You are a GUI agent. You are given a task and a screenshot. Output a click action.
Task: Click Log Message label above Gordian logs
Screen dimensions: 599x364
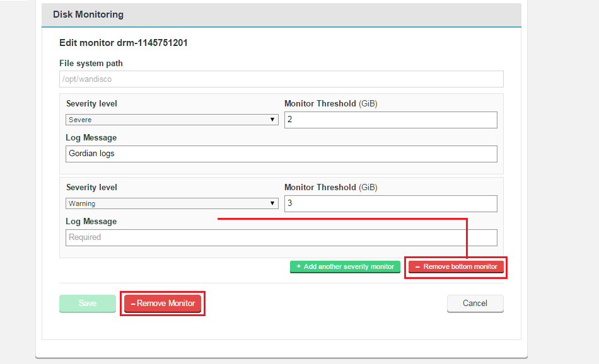point(91,138)
